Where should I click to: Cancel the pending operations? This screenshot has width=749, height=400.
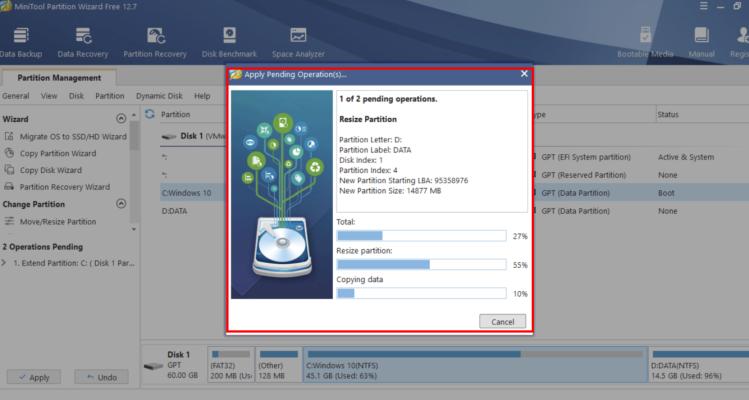503,322
